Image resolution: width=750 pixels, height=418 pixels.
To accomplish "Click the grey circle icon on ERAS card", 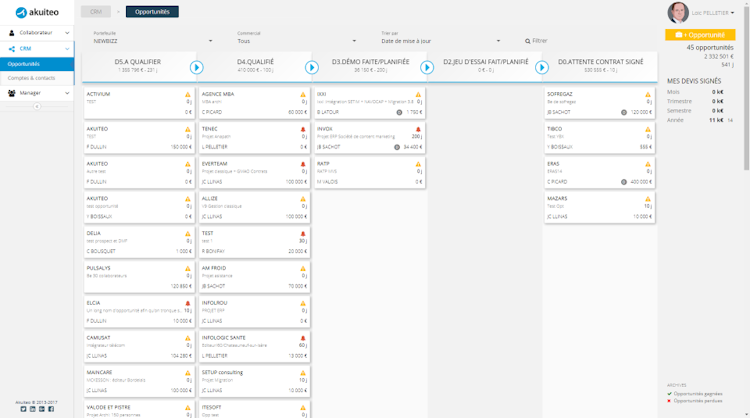I will [624, 182].
